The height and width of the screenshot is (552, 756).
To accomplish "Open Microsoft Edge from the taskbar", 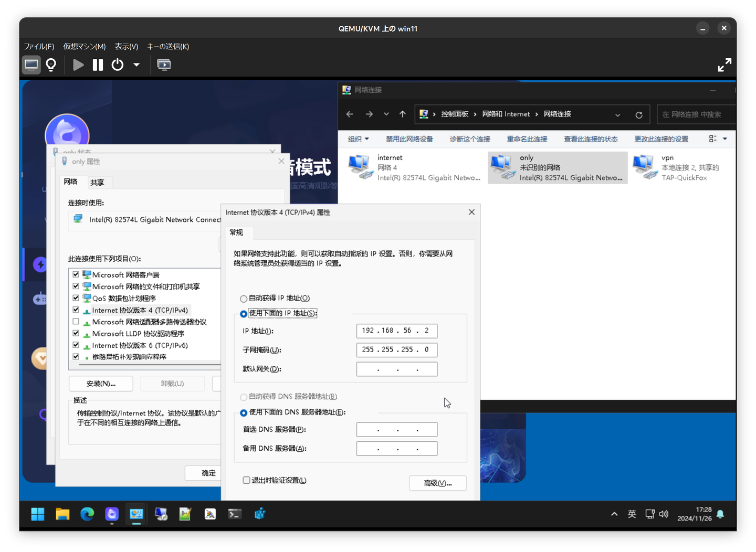I will [x=87, y=514].
